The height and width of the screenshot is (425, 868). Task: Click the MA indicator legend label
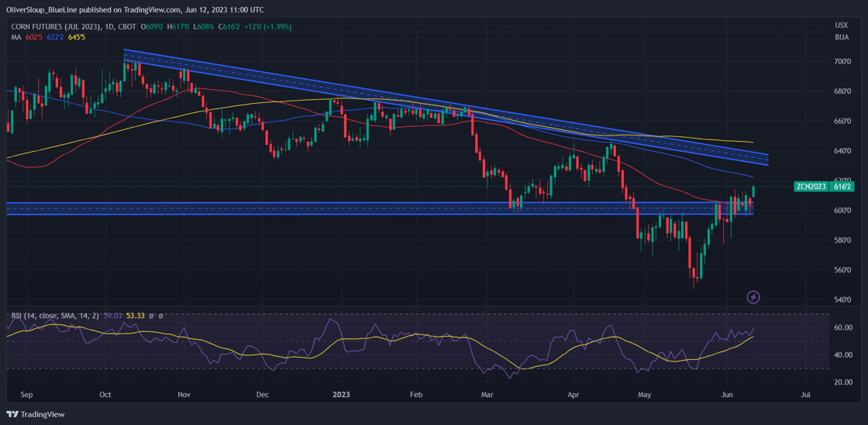click(x=16, y=36)
